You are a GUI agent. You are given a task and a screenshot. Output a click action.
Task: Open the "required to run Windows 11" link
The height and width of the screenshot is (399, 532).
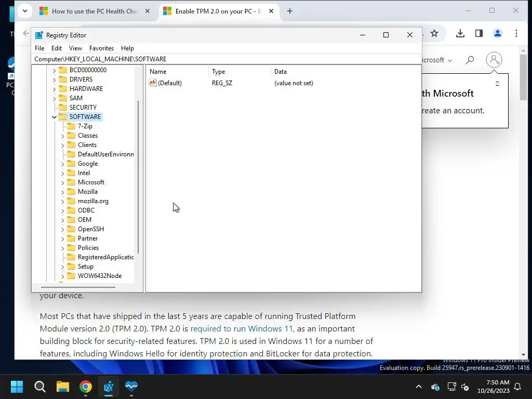[241, 329]
